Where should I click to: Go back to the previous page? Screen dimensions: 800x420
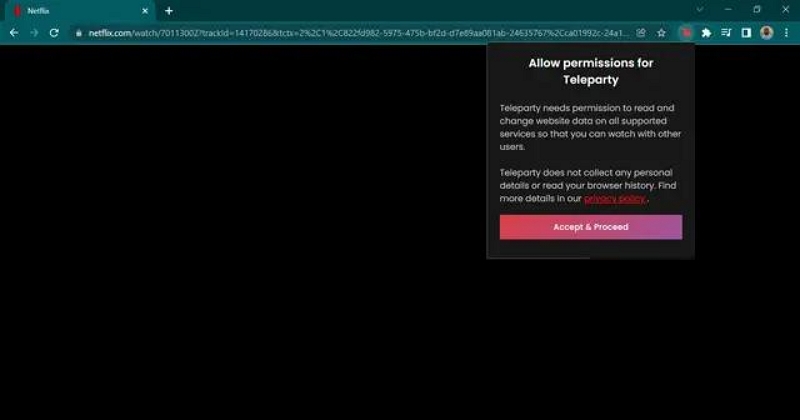tap(14, 33)
